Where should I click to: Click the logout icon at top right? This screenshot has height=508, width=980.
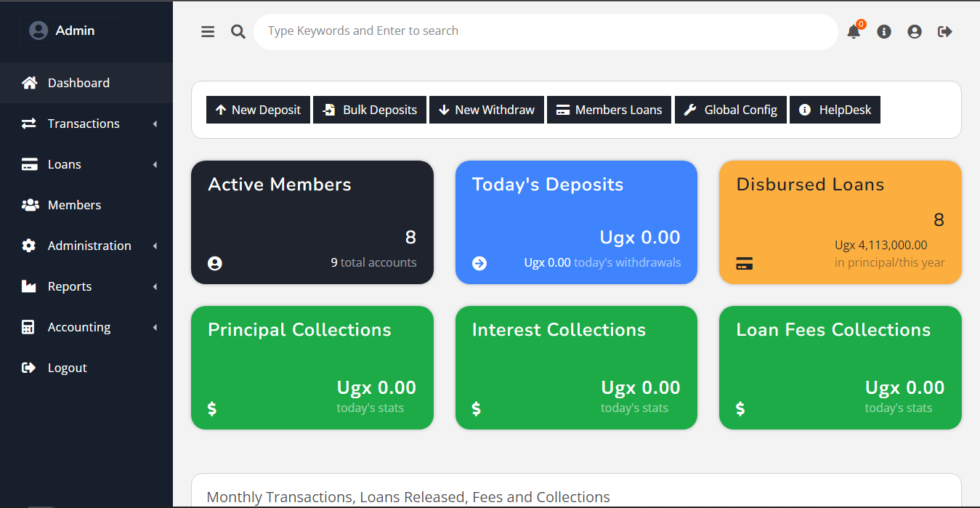(x=944, y=31)
